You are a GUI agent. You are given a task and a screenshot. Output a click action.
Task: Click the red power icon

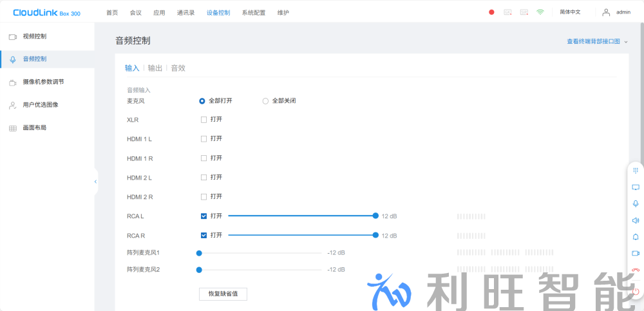636,292
